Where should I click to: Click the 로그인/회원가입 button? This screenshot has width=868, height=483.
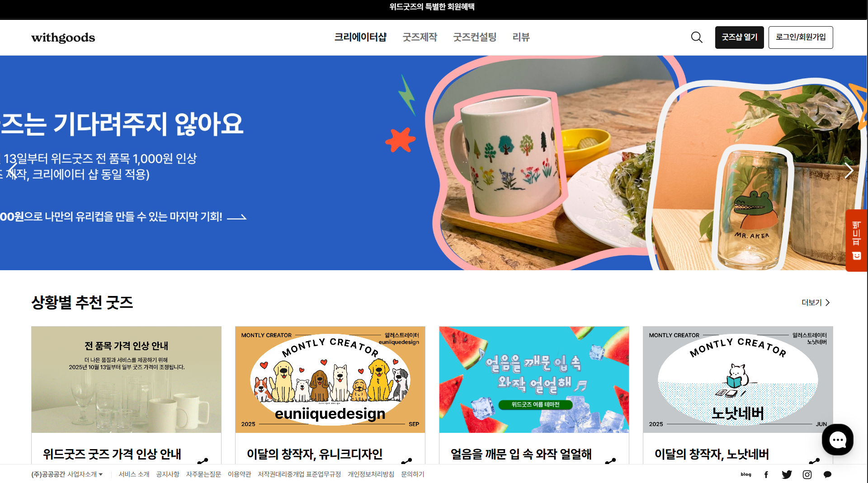tap(801, 37)
